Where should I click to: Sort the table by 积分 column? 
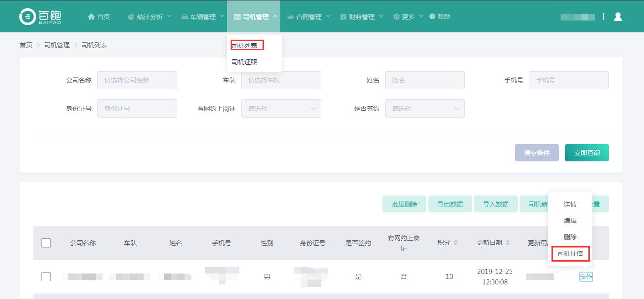tap(456, 243)
